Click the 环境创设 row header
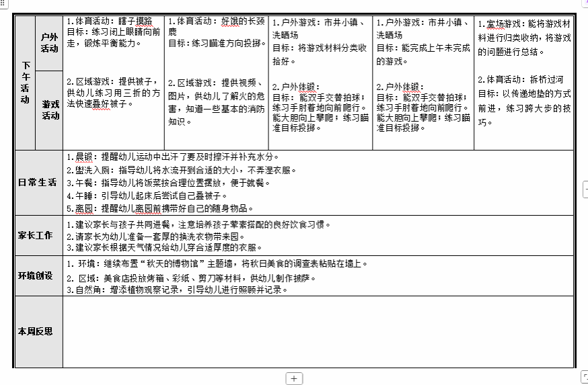 (x=38, y=275)
